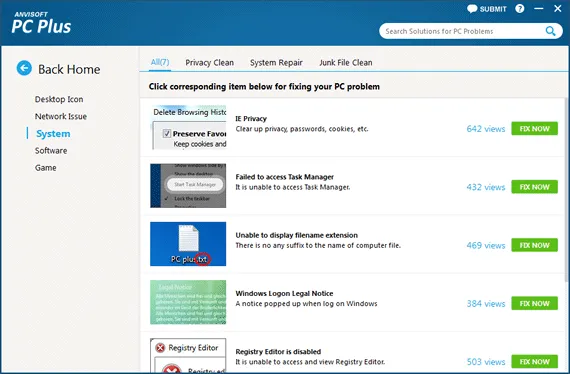
Task: Click FIX NOW for filename extension issue
Action: click(534, 245)
